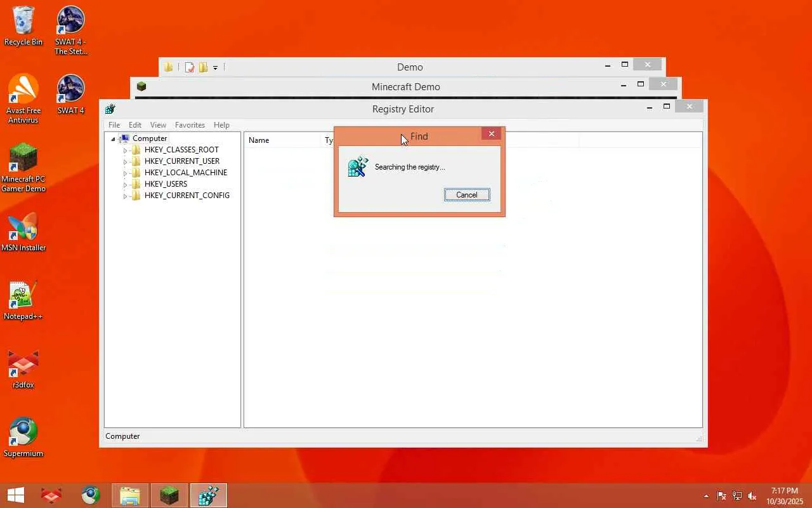Image resolution: width=812 pixels, height=508 pixels.
Task: Select the plain 'SWAT 4' desktop shortcut
Action: [x=70, y=95]
